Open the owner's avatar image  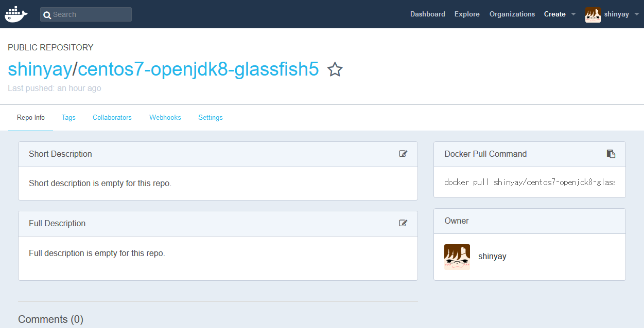(457, 257)
